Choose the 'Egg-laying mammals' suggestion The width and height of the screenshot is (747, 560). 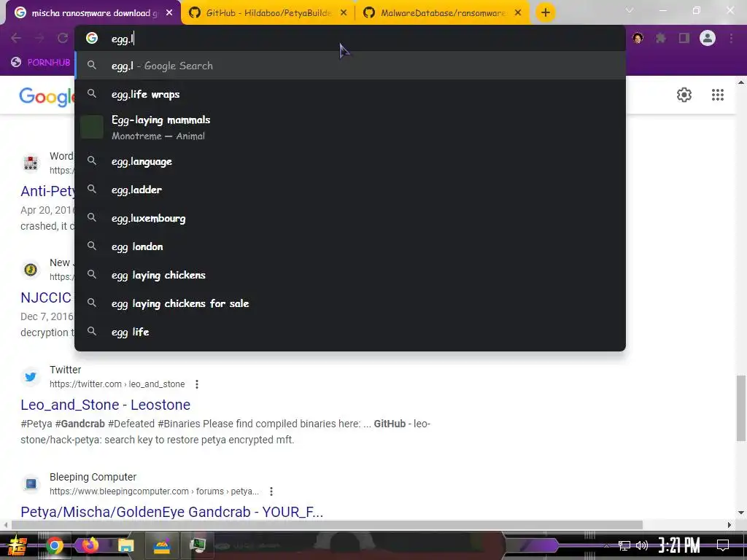point(349,128)
